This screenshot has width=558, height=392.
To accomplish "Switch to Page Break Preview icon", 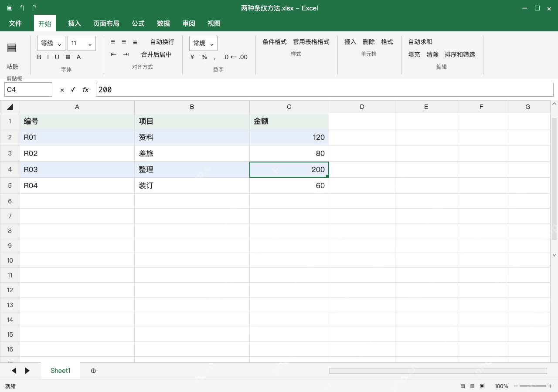I will (x=482, y=386).
